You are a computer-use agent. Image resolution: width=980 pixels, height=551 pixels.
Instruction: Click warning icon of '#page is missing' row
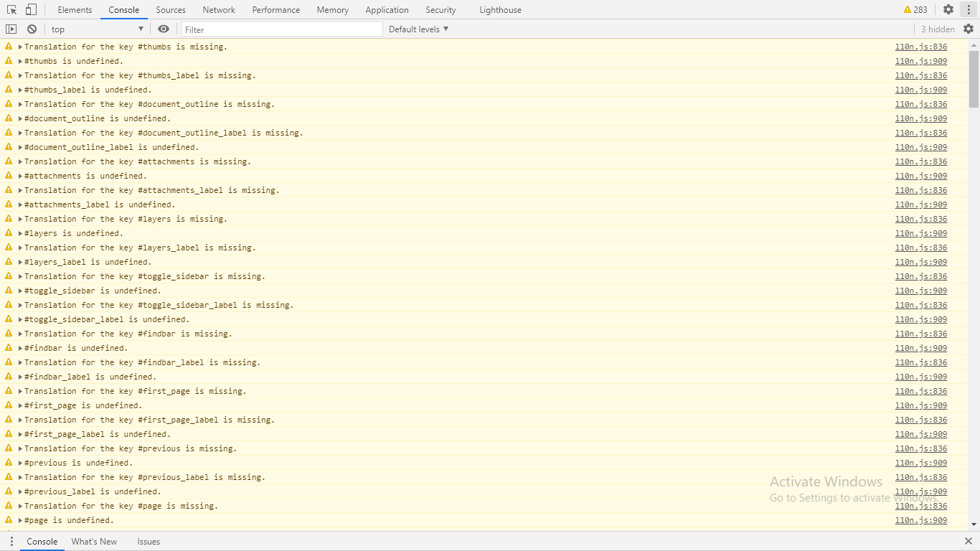(x=9, y=506)
